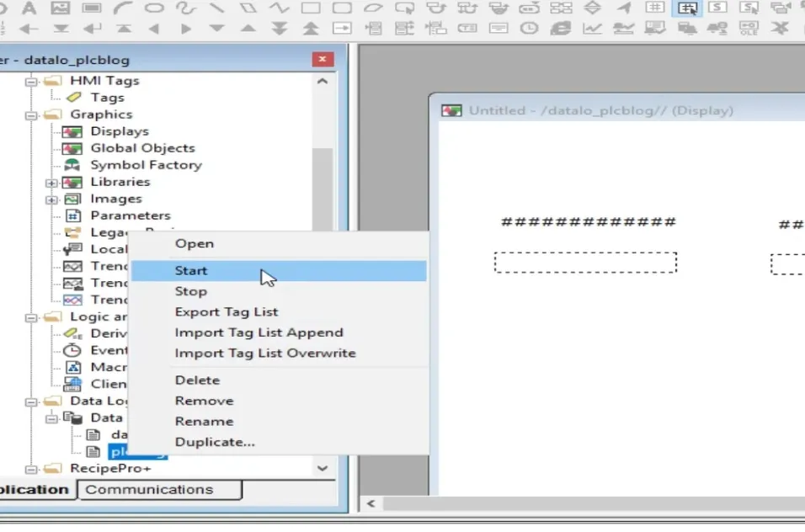Select Global Objects in the tree
The height and width of the screenshot is (532, 805).
point(142,148)
